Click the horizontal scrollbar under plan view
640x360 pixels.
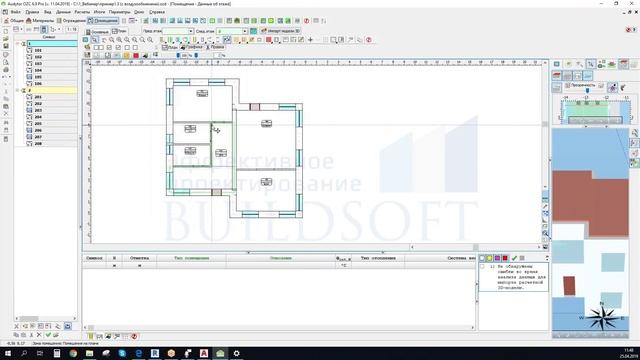tap(476, 247)
